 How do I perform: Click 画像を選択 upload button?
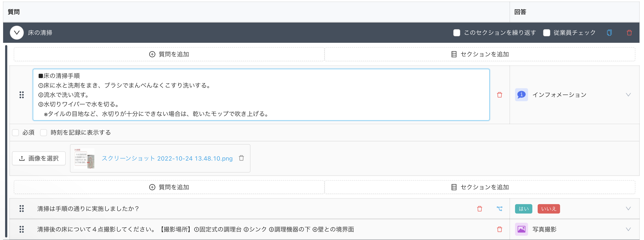[x=39, y=158]
